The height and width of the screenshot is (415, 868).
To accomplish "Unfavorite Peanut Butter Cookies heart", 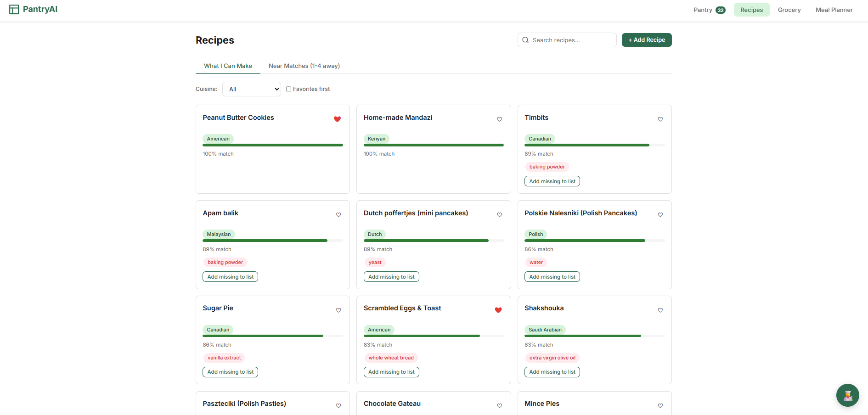I will 337,119.
